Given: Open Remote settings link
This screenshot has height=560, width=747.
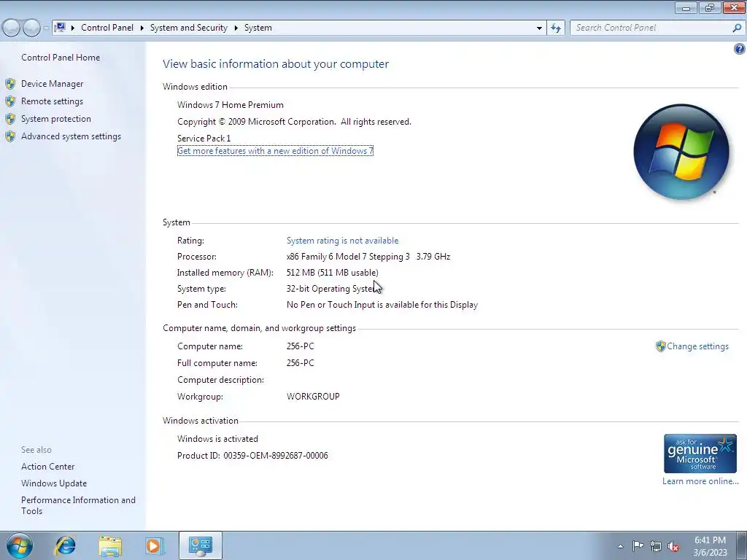Looking at the screenshot, I should coord(52,101).
